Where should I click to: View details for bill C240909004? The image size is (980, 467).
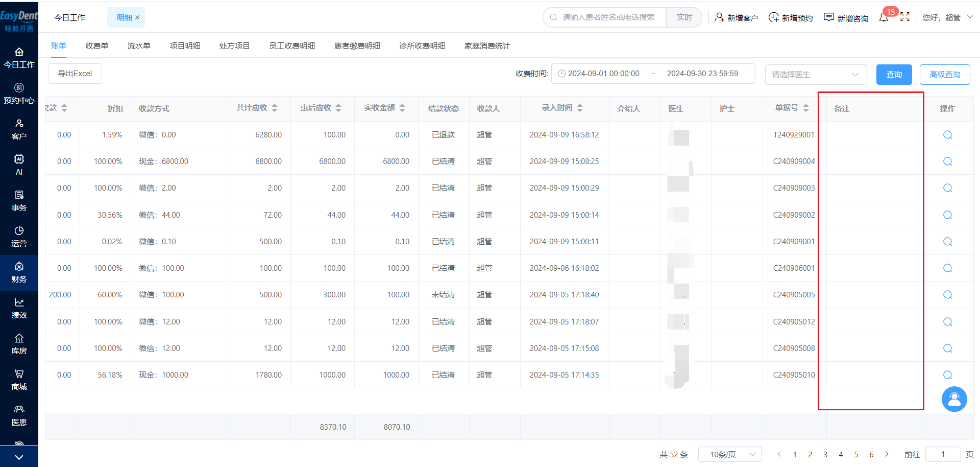point(947,161)
